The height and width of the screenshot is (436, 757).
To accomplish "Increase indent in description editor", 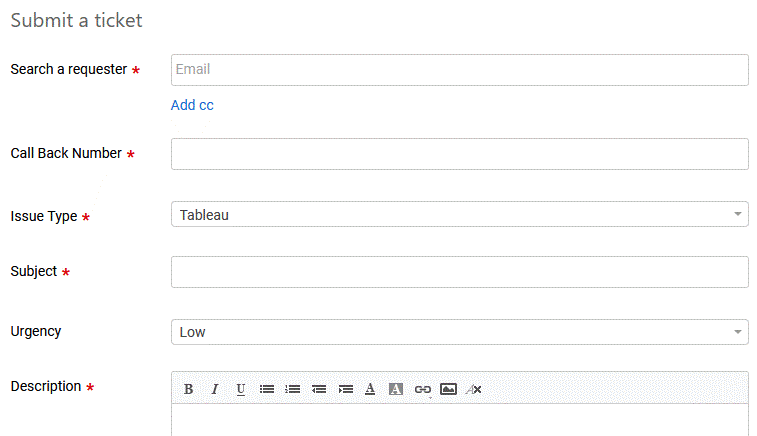I will [345, 389].
